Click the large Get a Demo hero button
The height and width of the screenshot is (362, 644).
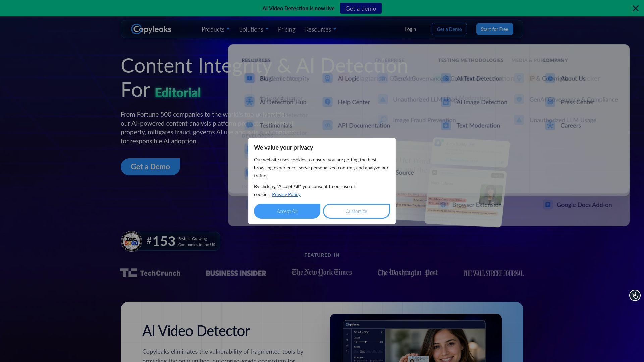click(x=150, y=167)
